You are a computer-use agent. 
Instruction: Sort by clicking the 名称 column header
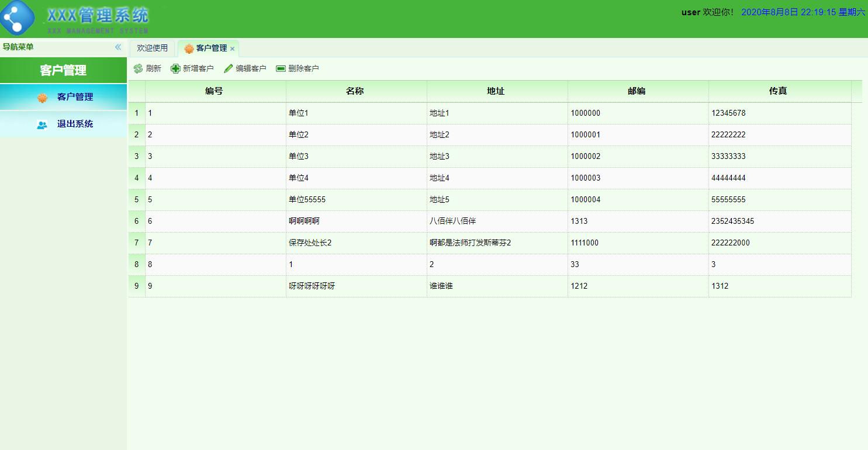[357, 91]
